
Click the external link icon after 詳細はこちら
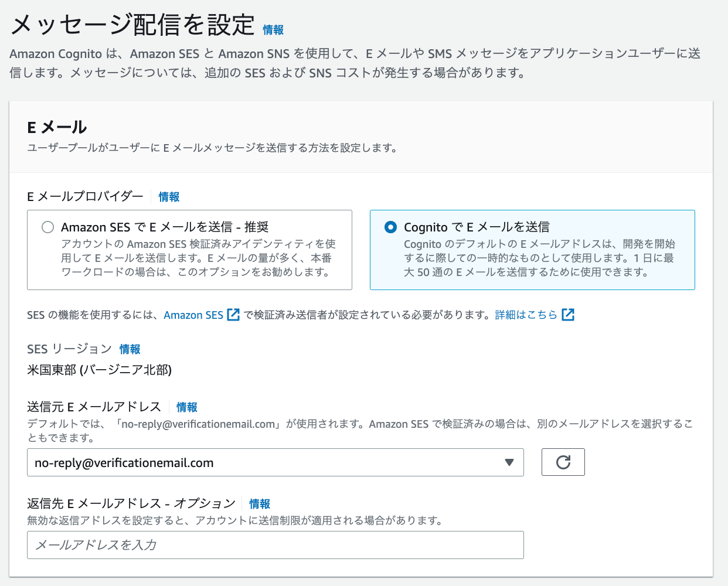pos(568,314)
